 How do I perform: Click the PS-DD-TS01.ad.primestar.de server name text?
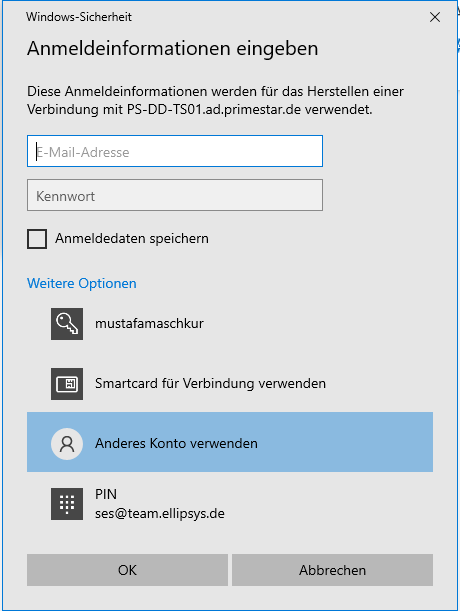214,109
